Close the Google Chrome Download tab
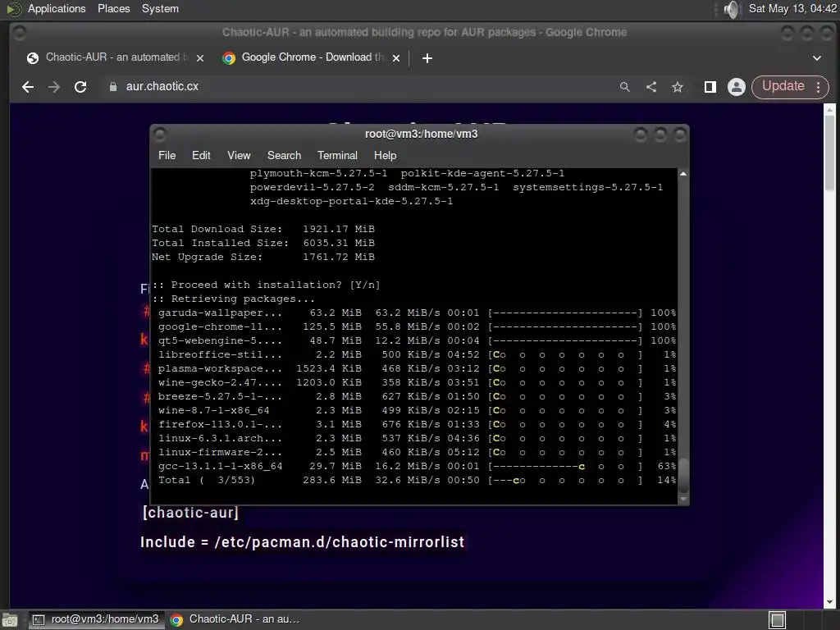840x630 pixels. pos(396,58)
